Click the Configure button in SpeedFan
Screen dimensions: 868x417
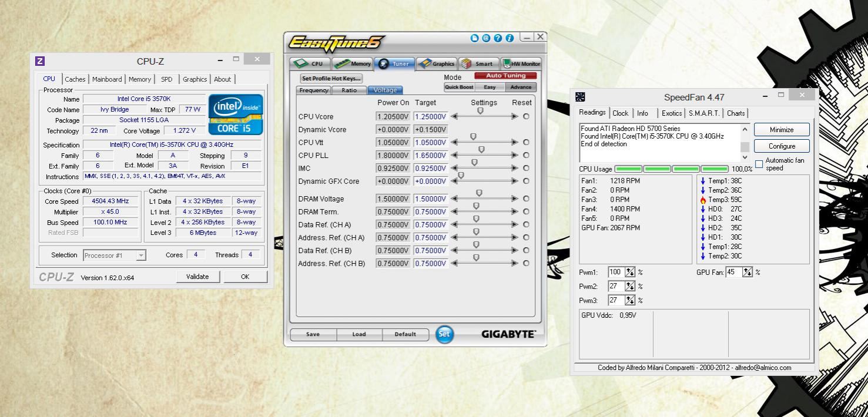(782, 146)
